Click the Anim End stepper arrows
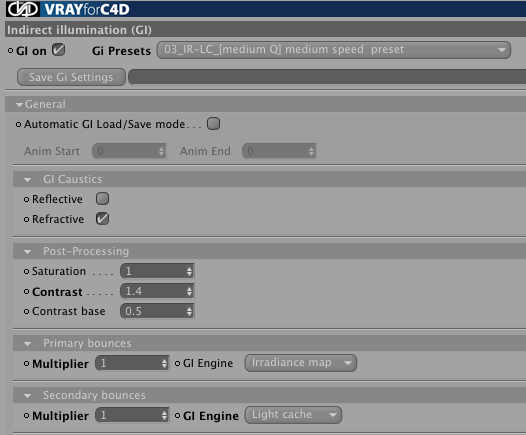526x435 pixels. [x=312, y=151]
